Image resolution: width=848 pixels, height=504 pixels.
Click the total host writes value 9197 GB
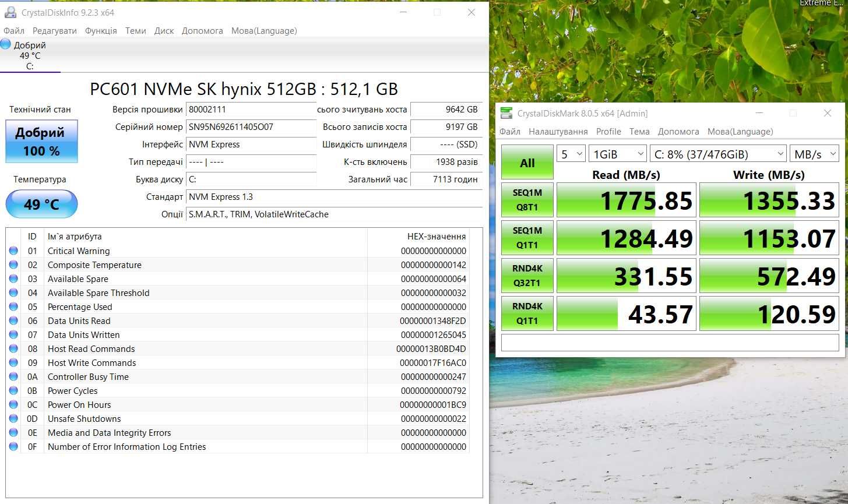tap(446, 127)
